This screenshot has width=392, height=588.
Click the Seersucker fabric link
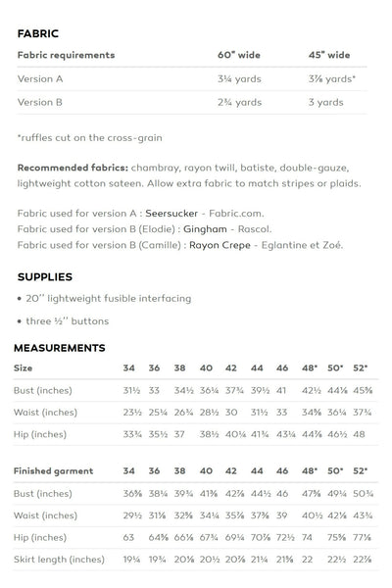click(171, 214)
